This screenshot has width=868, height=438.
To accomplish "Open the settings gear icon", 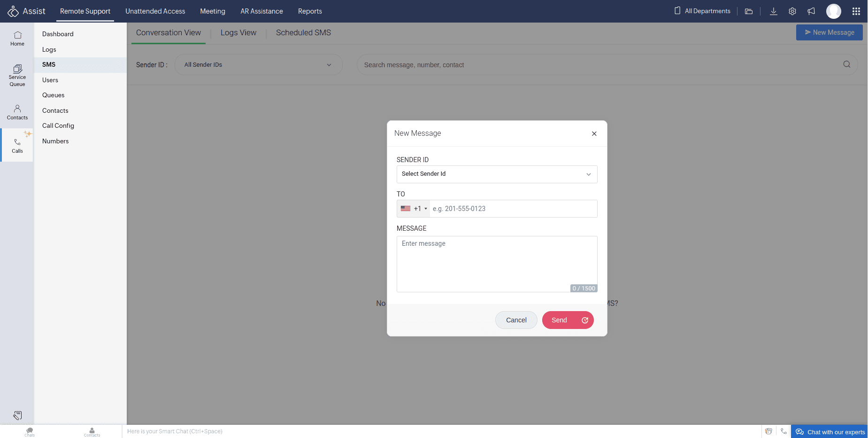I will [792, 11].
